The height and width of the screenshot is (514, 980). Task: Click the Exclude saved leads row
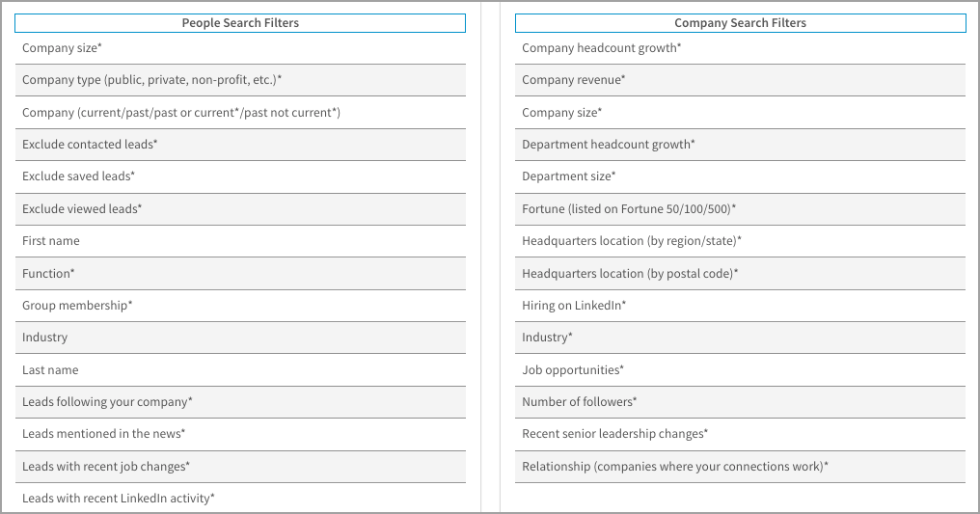click(78, 176)
